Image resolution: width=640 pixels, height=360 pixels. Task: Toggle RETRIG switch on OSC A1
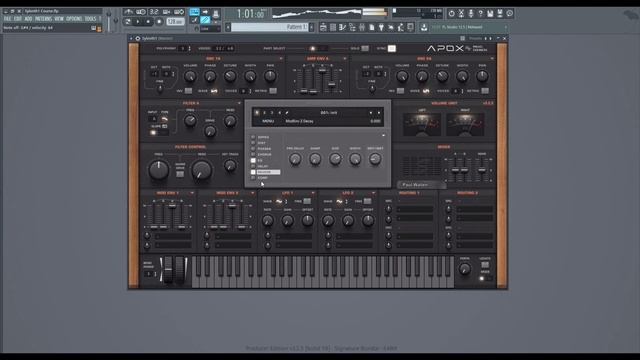[273, 91]
